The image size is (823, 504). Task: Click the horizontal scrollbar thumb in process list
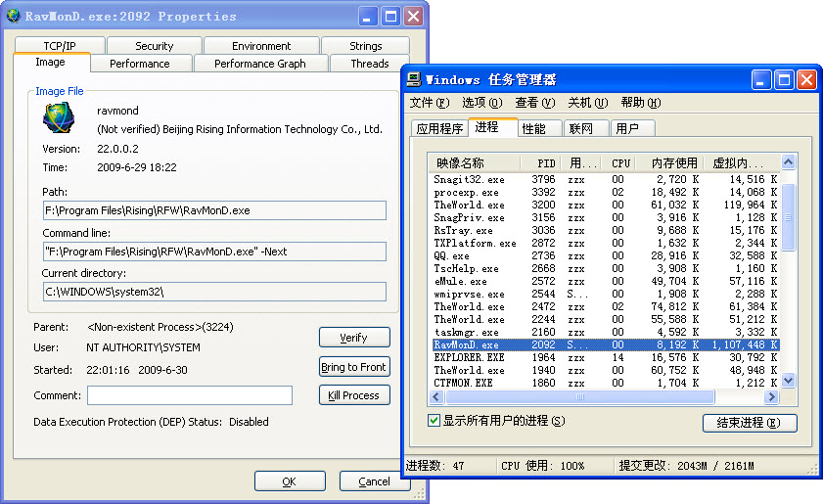579,397
